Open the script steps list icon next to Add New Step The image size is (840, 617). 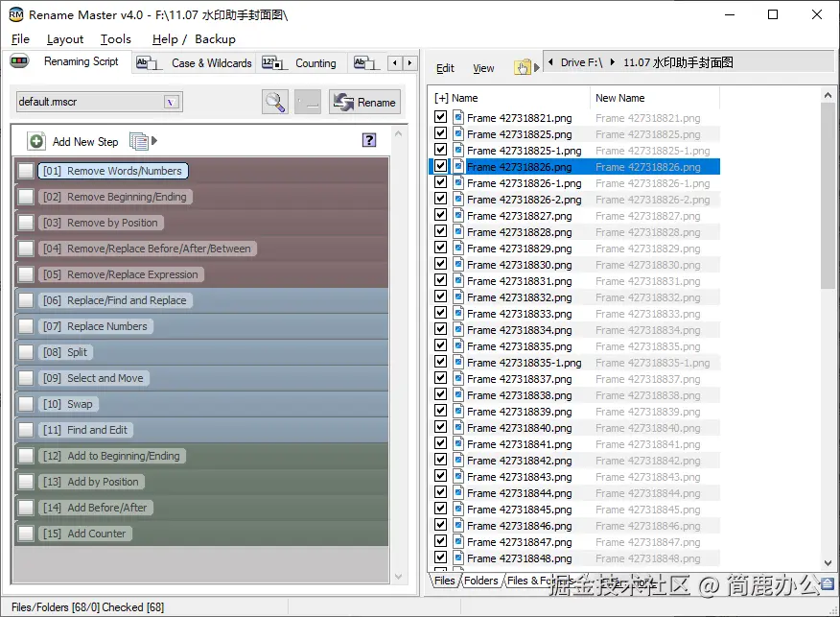pos(139,141)
